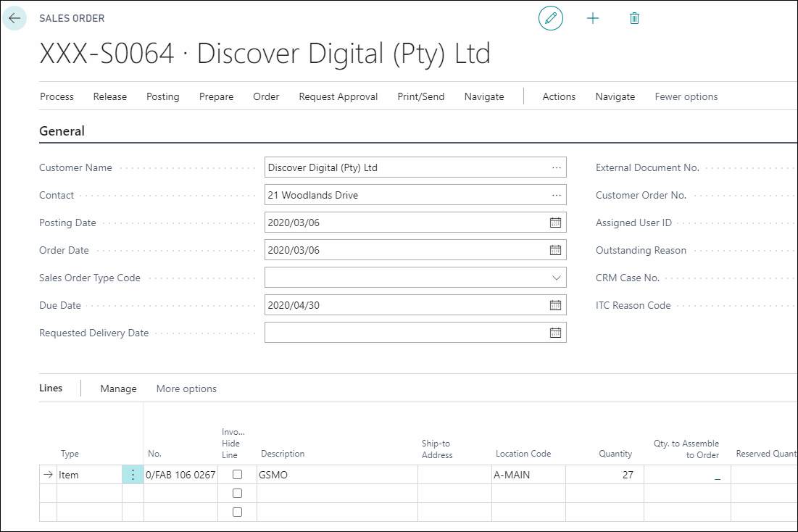This screenshot has height=532, width=798.
Task: Open row options menu for Item line
Action: tap(133, 475)
